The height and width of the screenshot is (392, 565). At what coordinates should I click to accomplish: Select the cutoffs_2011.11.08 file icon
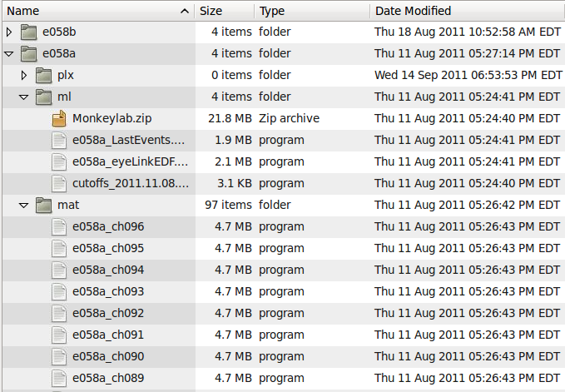pyautogui.click(x=59, y=183)
